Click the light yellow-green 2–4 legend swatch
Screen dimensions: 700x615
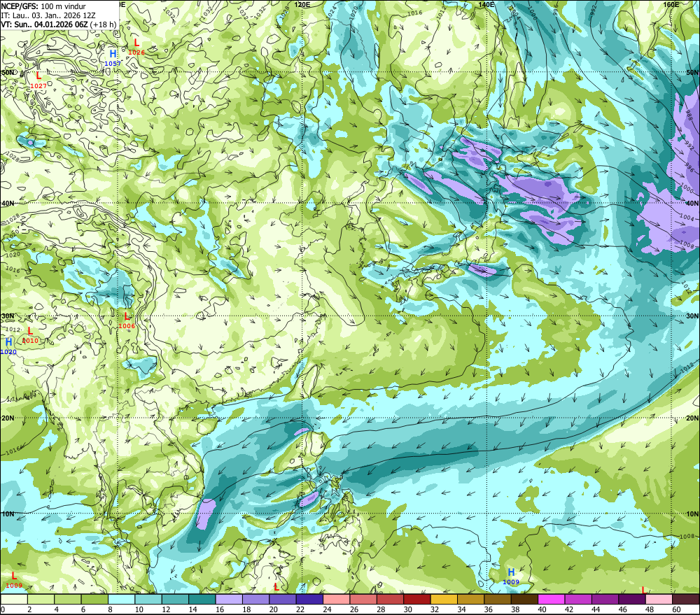point(41,599)
